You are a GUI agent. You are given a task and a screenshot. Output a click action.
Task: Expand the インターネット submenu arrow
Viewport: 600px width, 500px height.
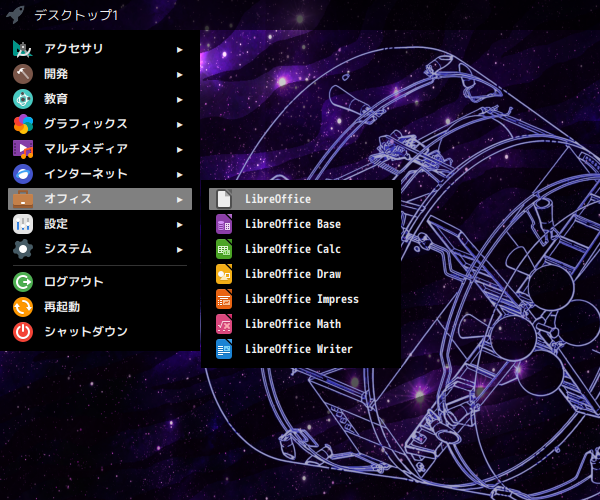coord(179,175)
